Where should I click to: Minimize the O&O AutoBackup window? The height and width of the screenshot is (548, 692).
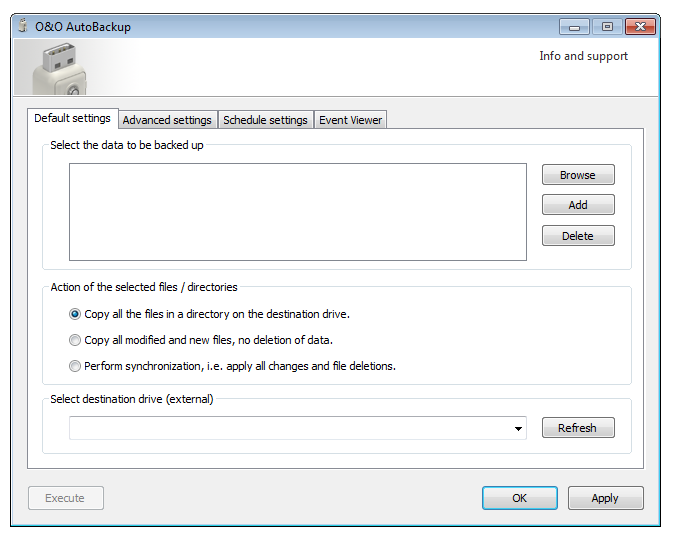[x=574, y=27]
